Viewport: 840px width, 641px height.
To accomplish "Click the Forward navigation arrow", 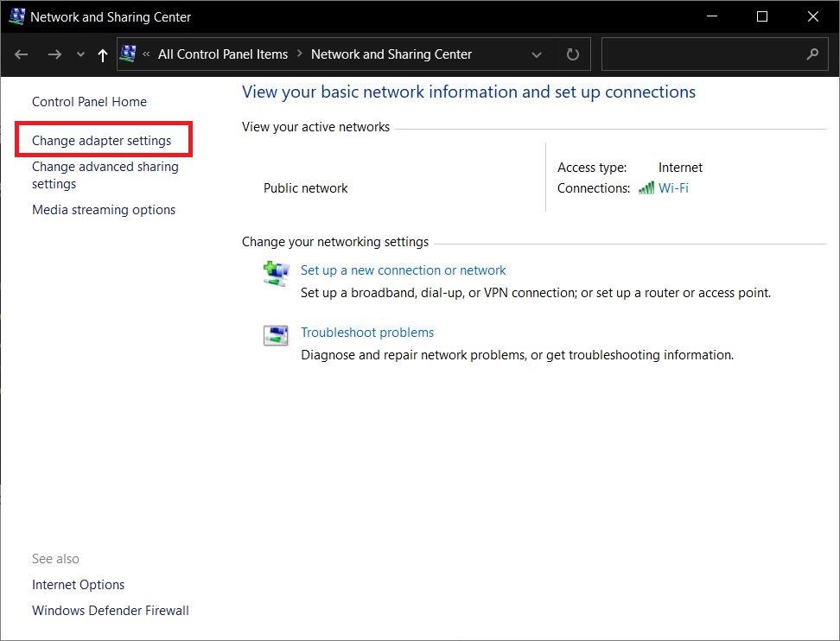I will click(54, 54).
